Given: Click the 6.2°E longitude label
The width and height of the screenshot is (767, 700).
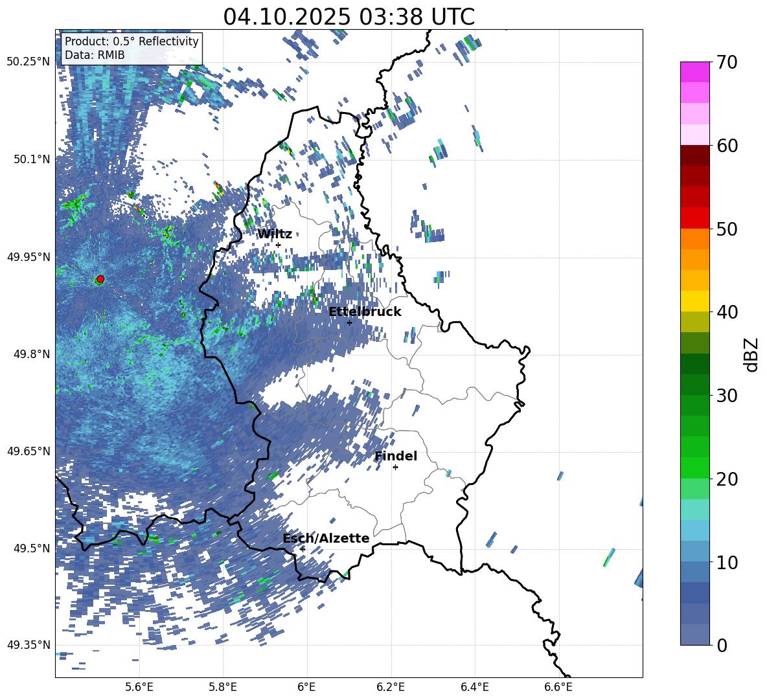Looking at the screenshot, I should (x=391, y=687).
